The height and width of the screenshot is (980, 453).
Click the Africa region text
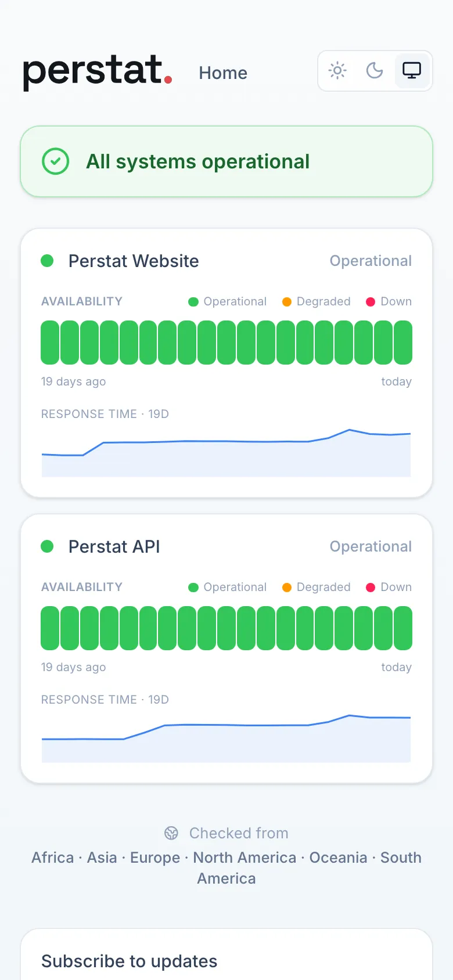click(x=53, y=858)
